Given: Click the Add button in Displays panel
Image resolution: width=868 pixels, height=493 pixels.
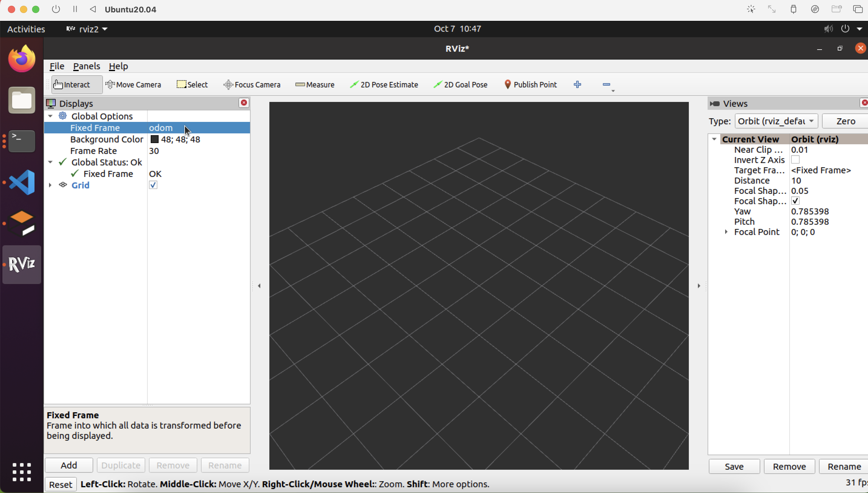Looking at the screenshot, I should coord(69,465).
